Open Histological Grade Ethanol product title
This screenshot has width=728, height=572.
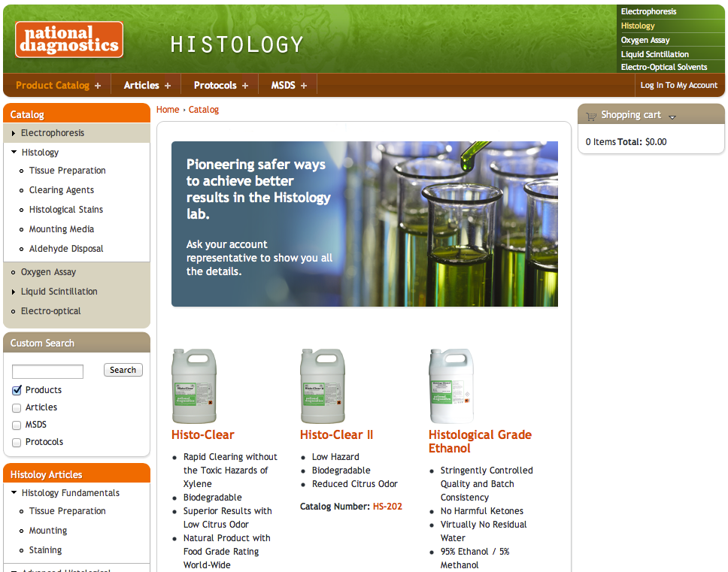coord(480,442)
